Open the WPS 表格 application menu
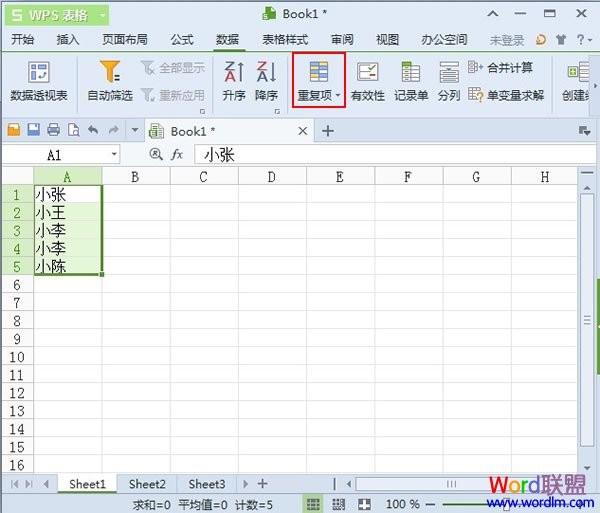Viewport: 600px width, 513px height. (57, 15)
